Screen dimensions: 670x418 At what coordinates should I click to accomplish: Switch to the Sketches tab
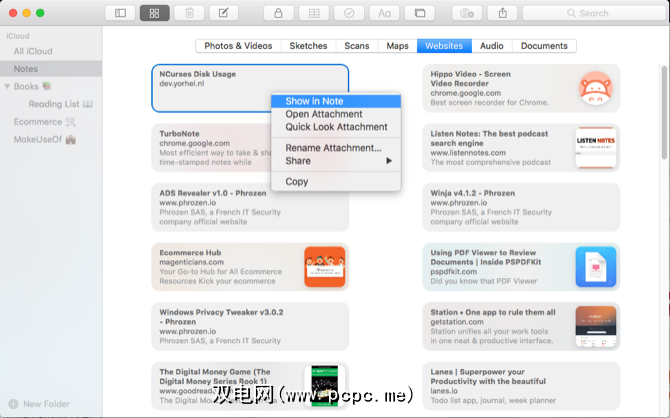(x=308, y=46)
